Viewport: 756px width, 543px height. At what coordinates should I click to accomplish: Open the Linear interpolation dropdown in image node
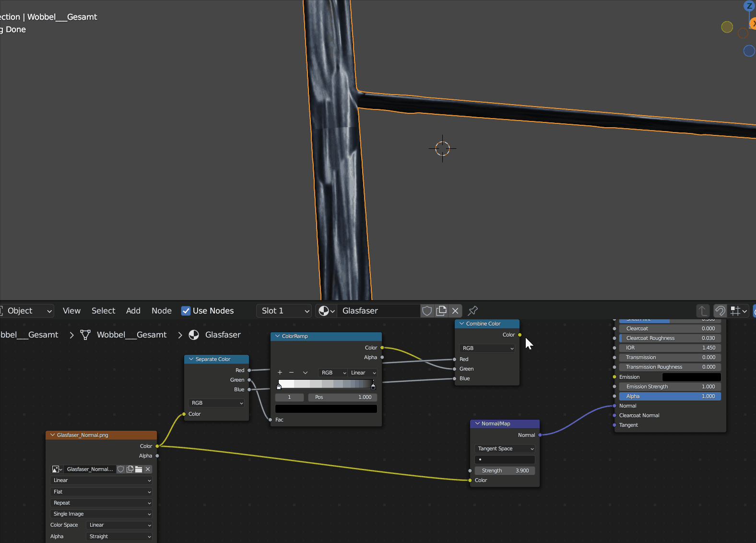coord(101,480)
